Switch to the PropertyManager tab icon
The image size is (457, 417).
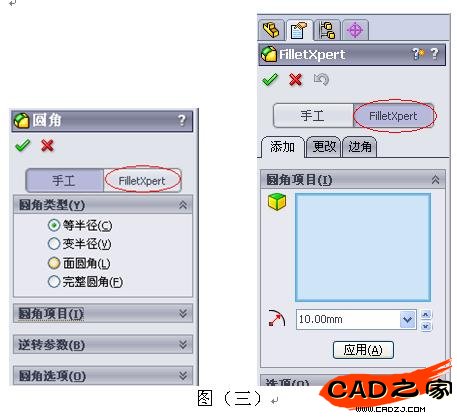pyautogui.click(x=299, y=30)
